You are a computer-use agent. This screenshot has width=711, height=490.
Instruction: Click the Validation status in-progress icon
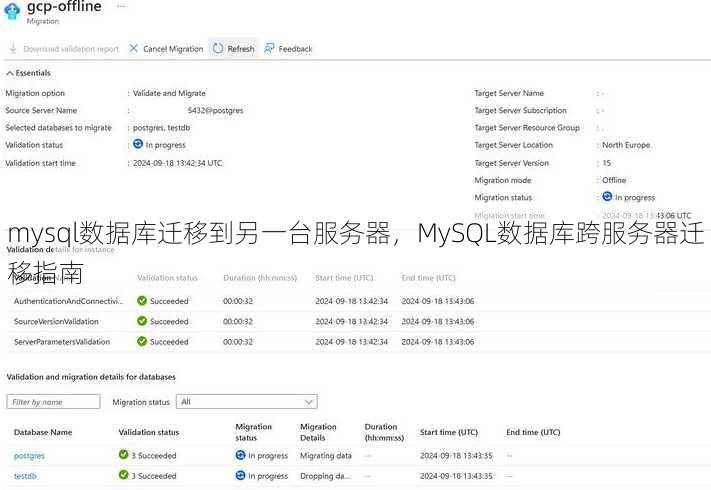coord(138,144)
